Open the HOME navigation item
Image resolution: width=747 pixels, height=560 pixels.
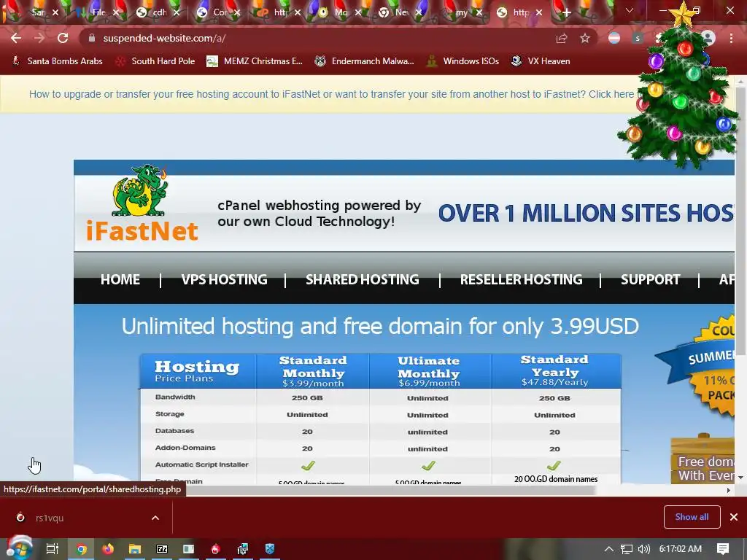click(x=120, y=279)
